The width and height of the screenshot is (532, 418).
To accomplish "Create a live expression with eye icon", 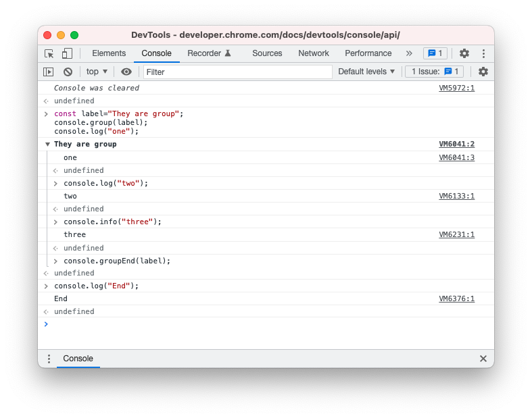I will click(126, 72).
